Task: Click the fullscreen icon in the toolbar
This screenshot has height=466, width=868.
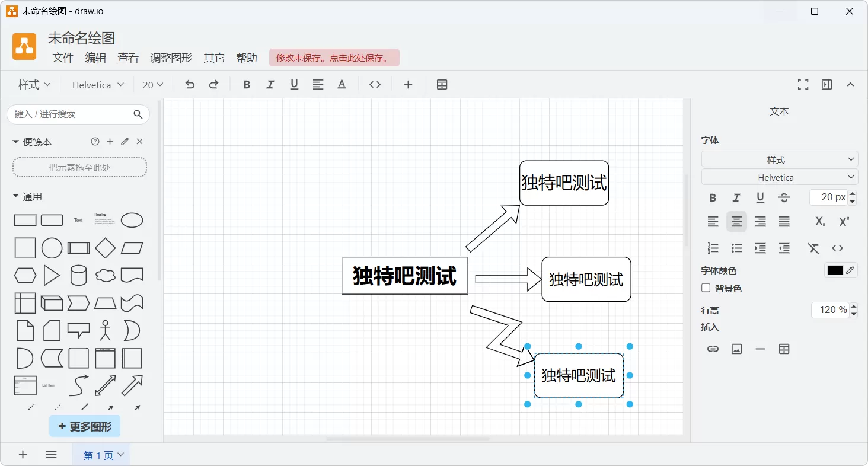Action: (803, 84)
